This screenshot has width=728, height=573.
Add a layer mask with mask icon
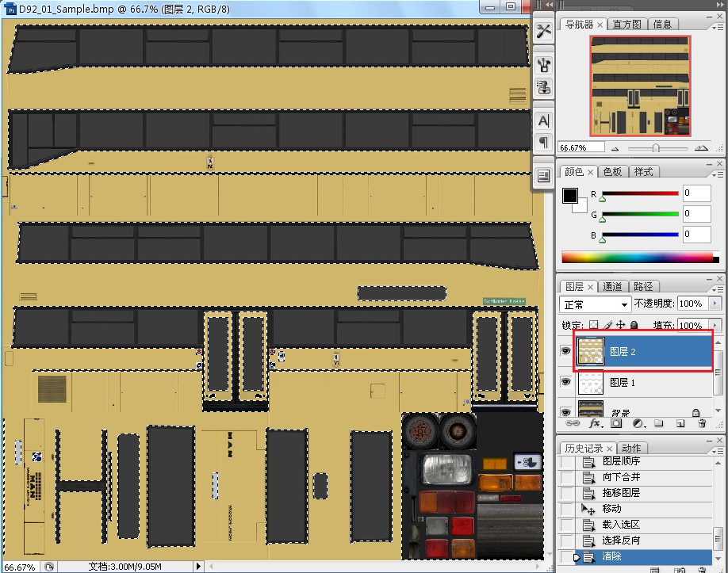tap(616, 424)
